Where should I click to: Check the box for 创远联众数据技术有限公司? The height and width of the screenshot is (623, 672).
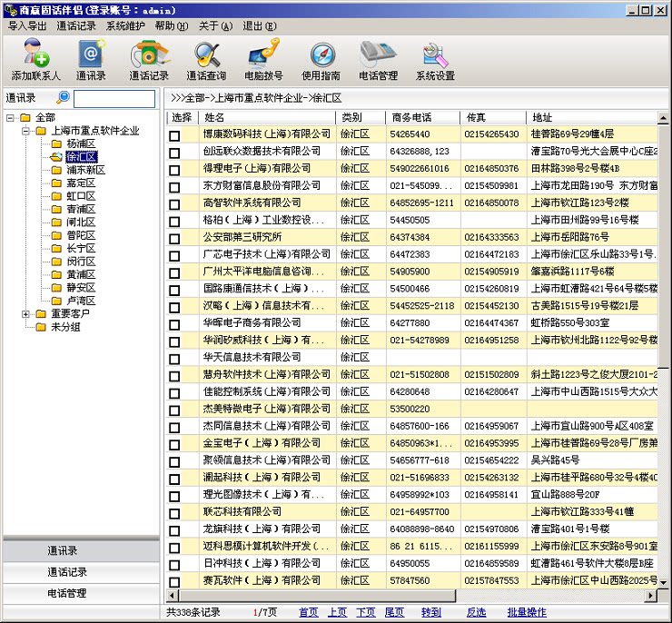click(174, 153)
